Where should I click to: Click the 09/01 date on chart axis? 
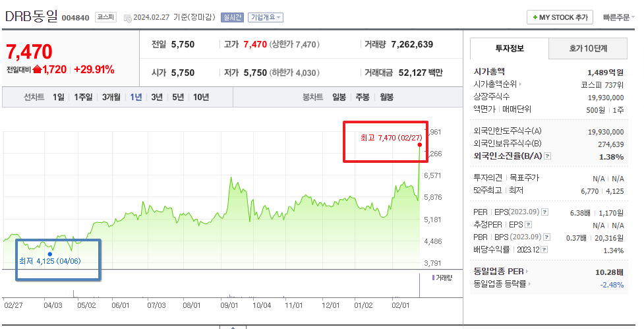(229, 305)
